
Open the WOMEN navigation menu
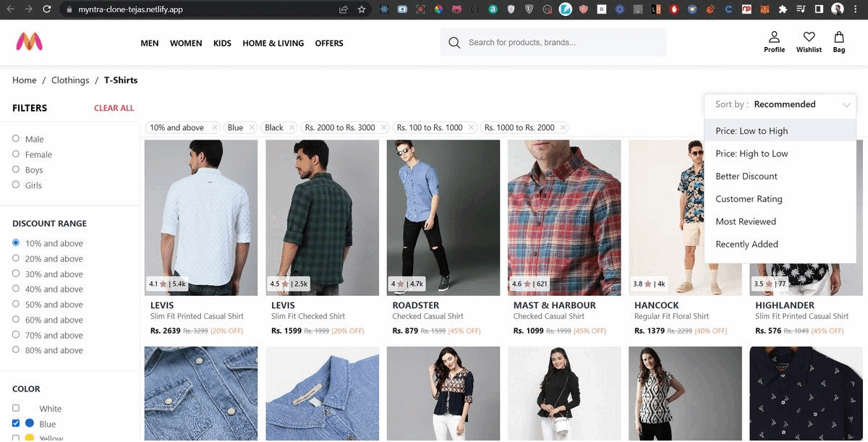tap(186, 43)
